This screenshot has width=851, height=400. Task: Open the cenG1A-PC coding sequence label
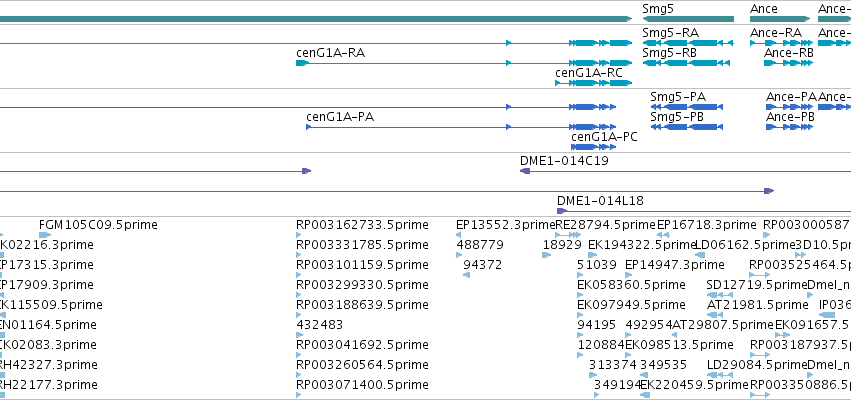click(x=604, y=137)
